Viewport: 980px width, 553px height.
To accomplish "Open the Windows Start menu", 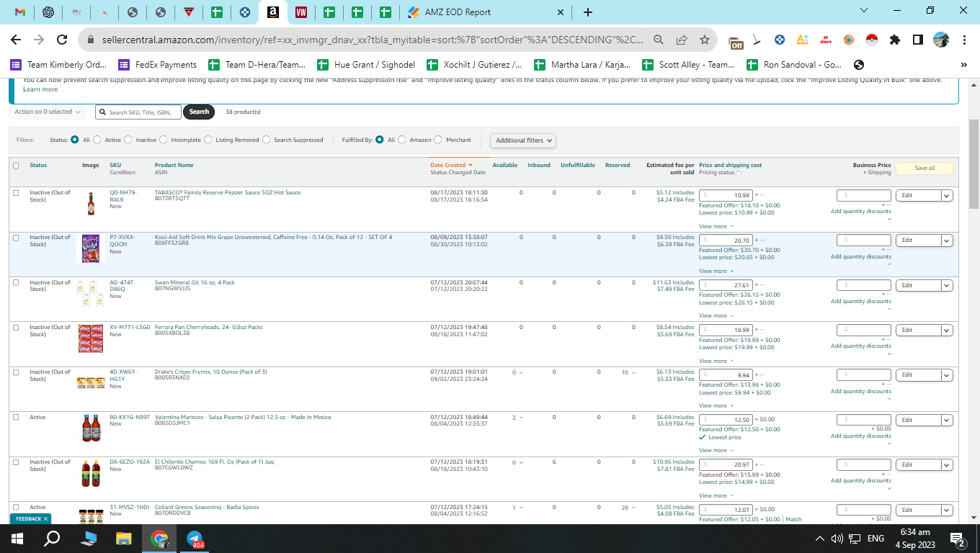I will click(17, 539).
